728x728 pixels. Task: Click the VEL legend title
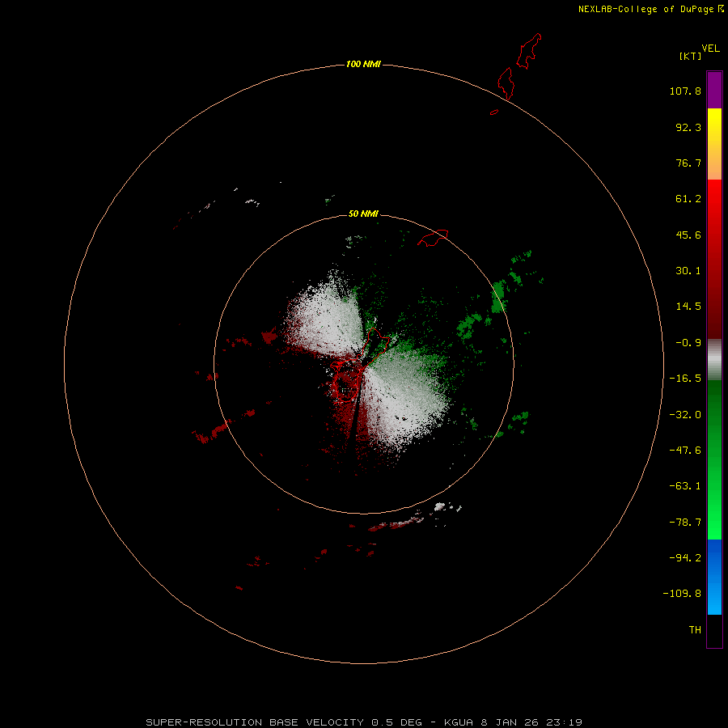pyautogui.click(x=710, y=49)
